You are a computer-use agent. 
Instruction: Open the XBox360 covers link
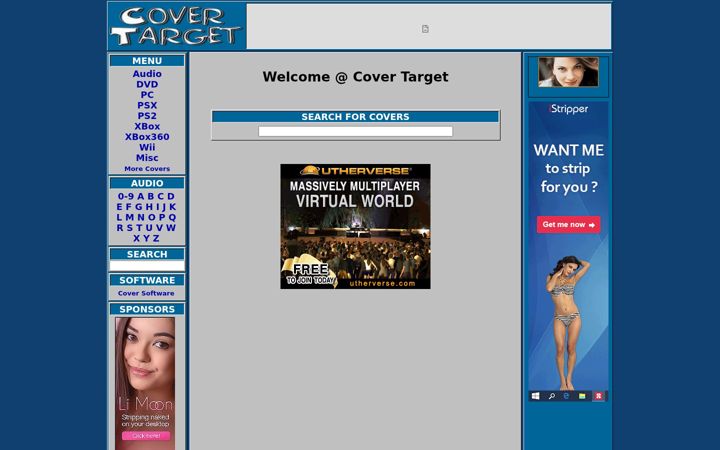tap(147, 137)
